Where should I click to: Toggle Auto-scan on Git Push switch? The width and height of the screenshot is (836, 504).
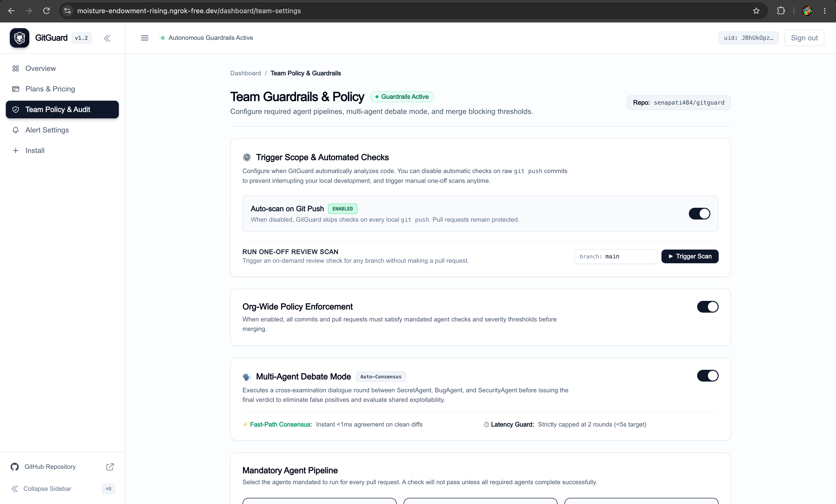699,214
